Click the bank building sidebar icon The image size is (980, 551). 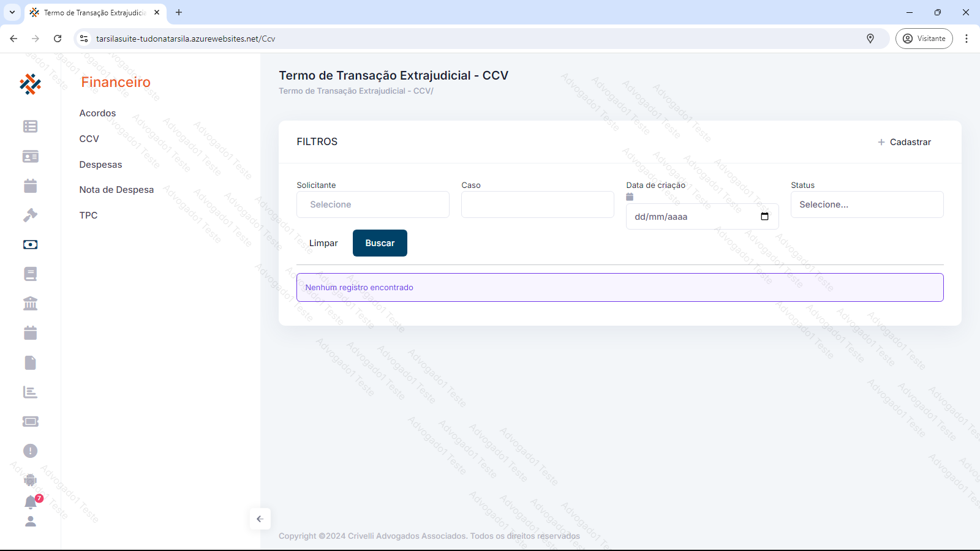pyautogui.click(x=30, y=304)
